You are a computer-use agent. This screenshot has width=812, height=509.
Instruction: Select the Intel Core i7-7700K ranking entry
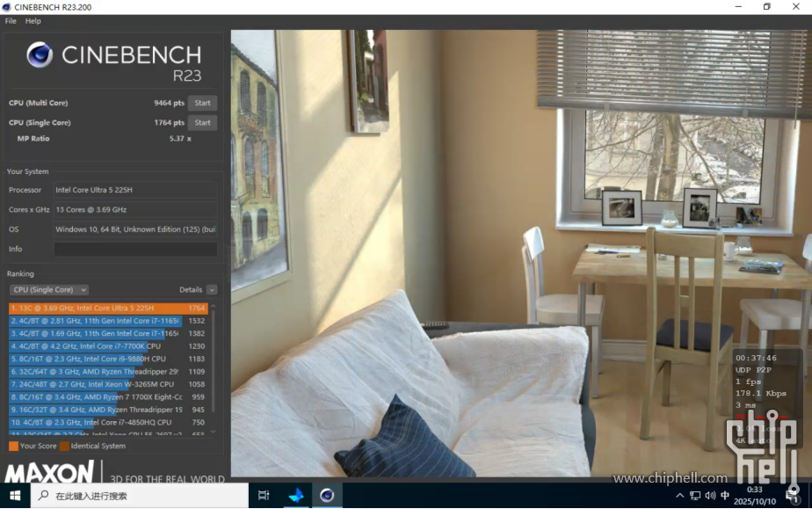(97, 346)
